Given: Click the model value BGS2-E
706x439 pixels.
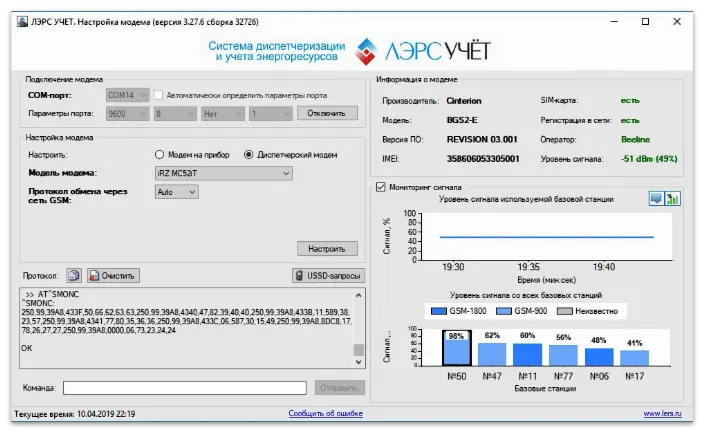Looking at the screenshot, I should coord(462,120).
